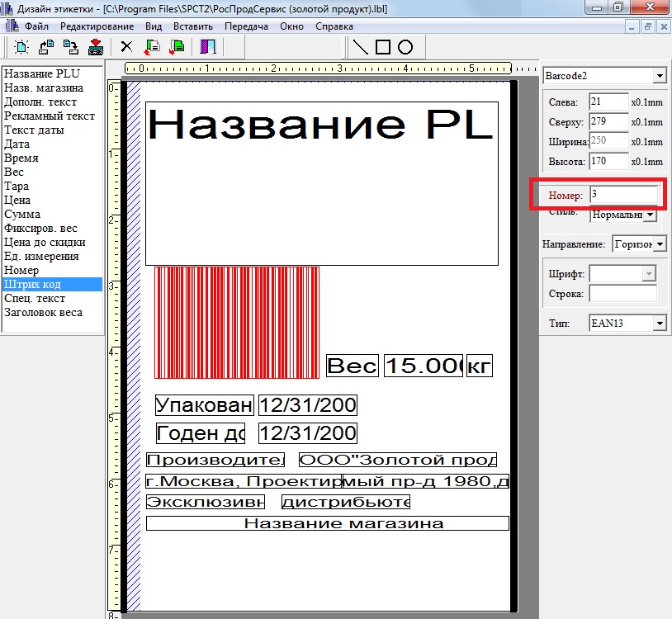Image resolution: width=672 pixels, height=619 pixels.
Task: Click the Номер input field
Action: pos(623,196)
